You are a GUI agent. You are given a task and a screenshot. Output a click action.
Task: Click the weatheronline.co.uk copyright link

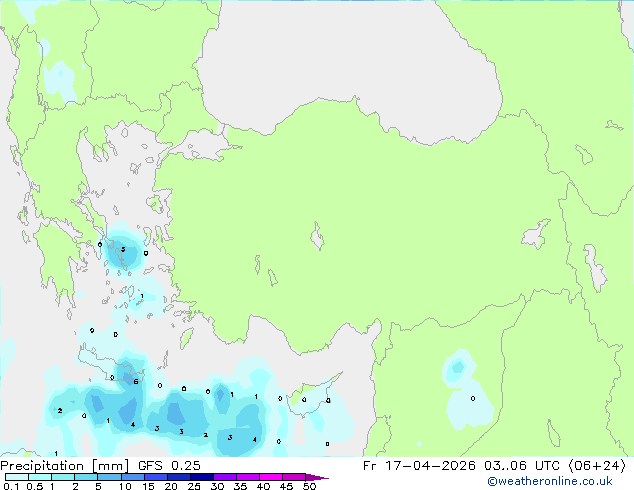(x=550, y=481)
